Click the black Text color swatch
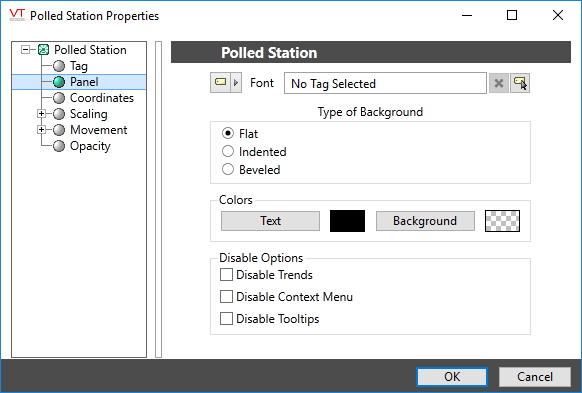Screen dimensions: 582x393 [347, 221]
